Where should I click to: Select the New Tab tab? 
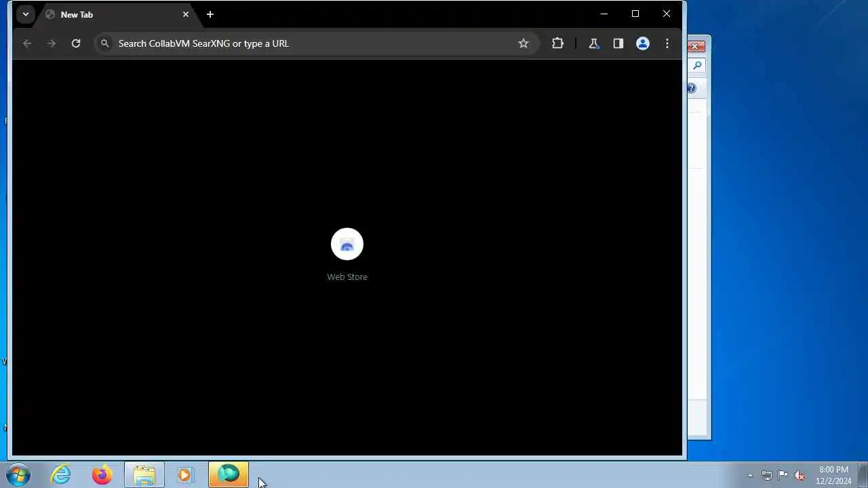(116, 14)
